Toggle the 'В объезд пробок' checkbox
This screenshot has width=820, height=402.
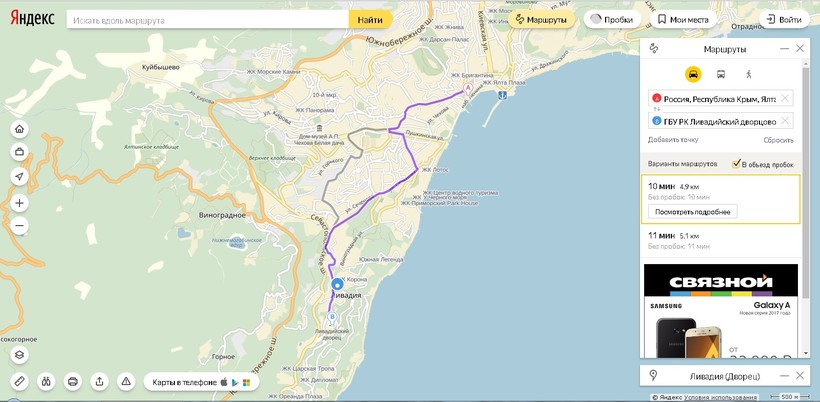[x=737, y=163]
